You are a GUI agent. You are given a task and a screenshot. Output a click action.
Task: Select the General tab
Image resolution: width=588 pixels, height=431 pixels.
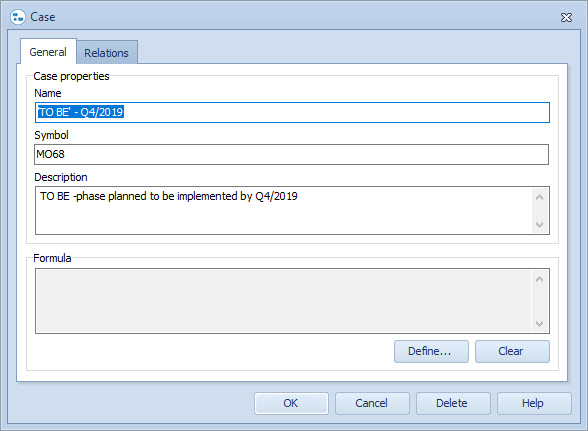point(48,52)
